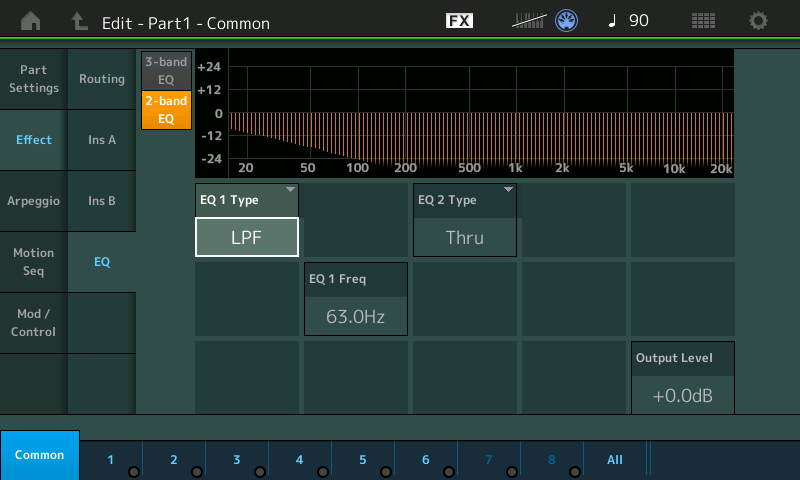Open the grid Live Set icon

(x=703, y=21)
